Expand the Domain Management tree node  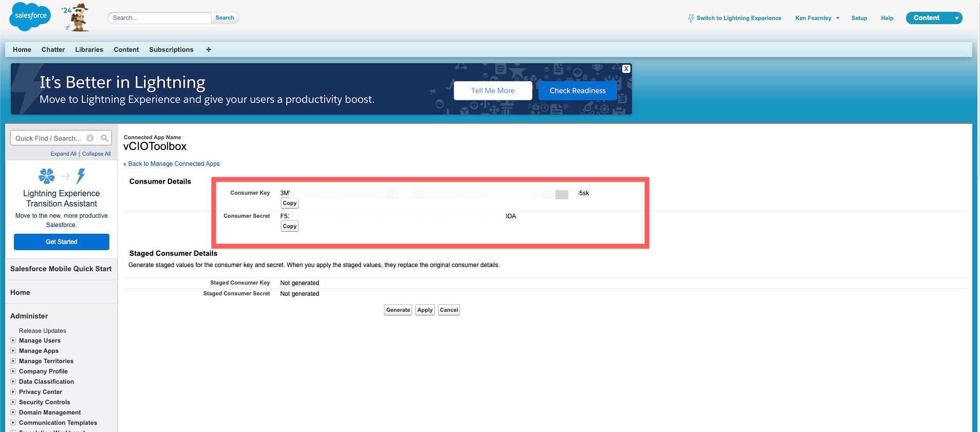[x=13, y=412]
